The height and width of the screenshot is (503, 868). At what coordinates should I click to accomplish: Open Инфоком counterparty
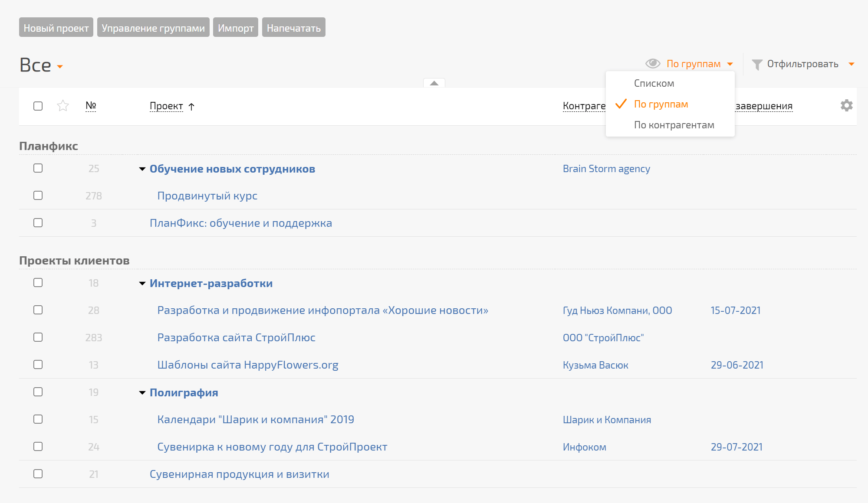585,447
